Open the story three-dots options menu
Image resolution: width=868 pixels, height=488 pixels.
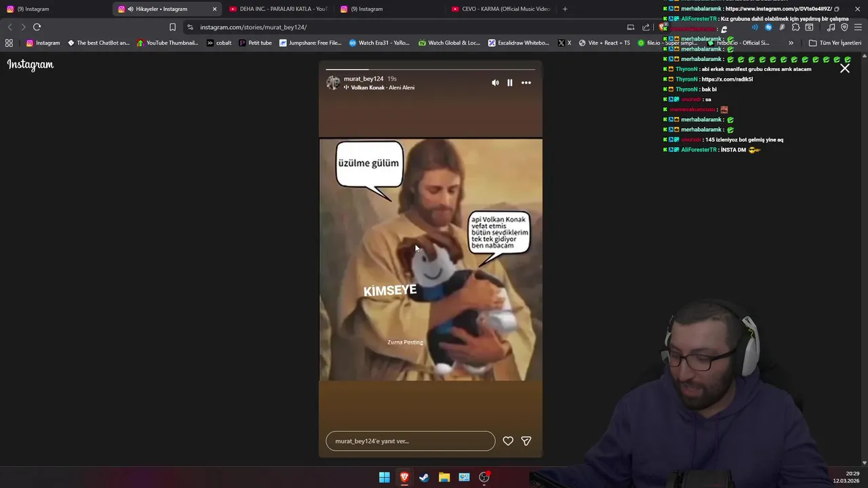(526, 83)
